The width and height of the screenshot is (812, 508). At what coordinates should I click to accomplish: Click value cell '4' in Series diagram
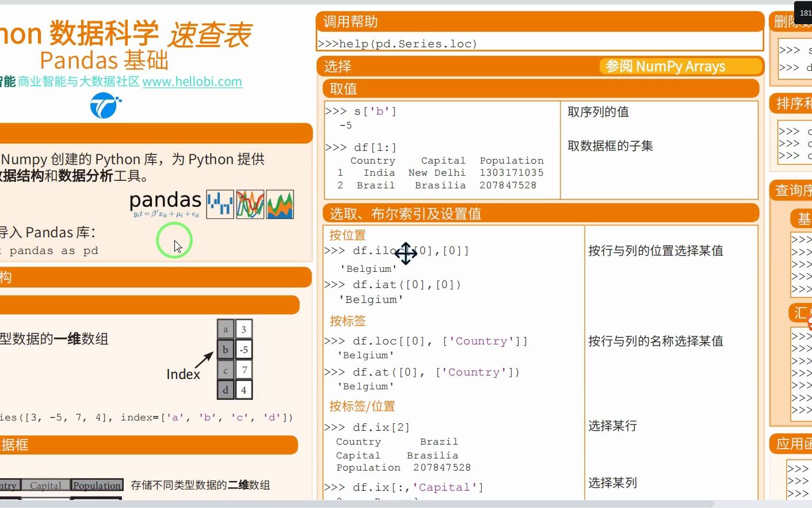click(x=244, y=390)
